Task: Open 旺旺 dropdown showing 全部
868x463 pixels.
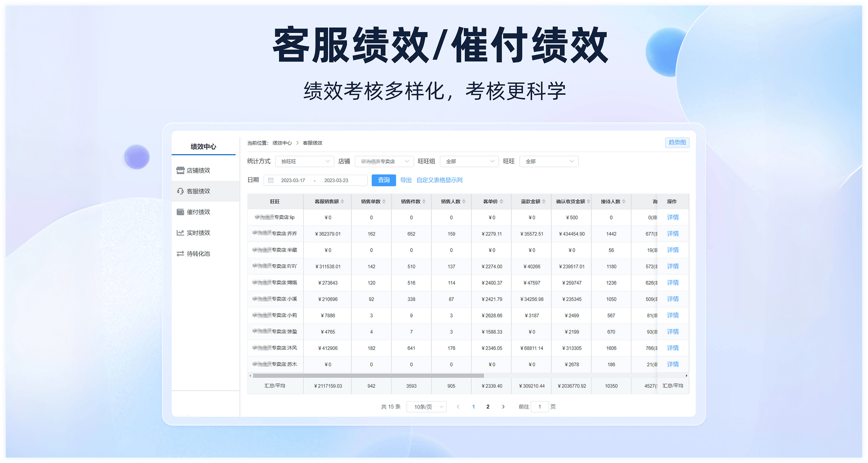Action: (x=549, y=161)
